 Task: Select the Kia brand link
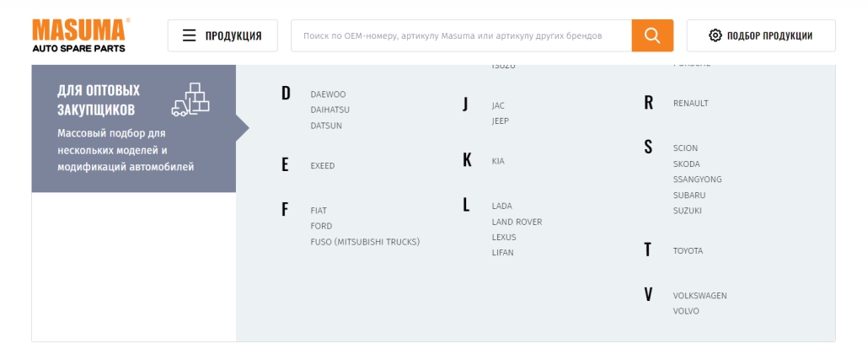pyautogui.click(x=498, y=161)
